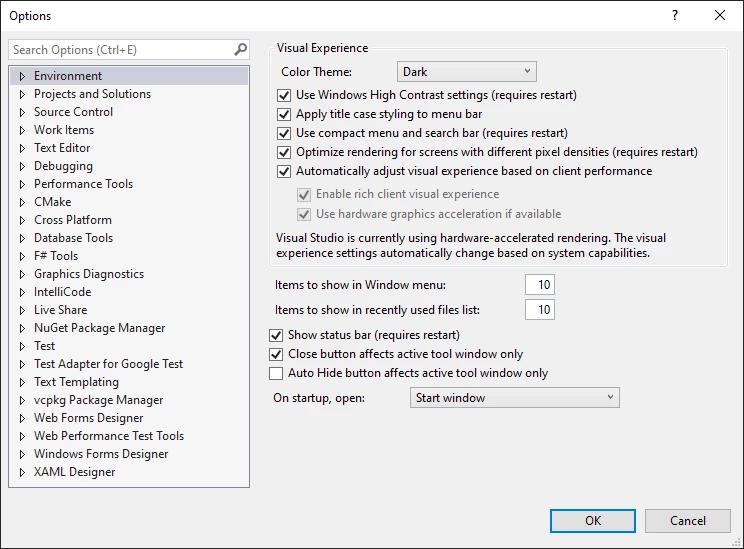The height and width of the screenshot is (549, 744).
Task: Expand the Web Performance Test Tools arrow
Action: (22, 437)
